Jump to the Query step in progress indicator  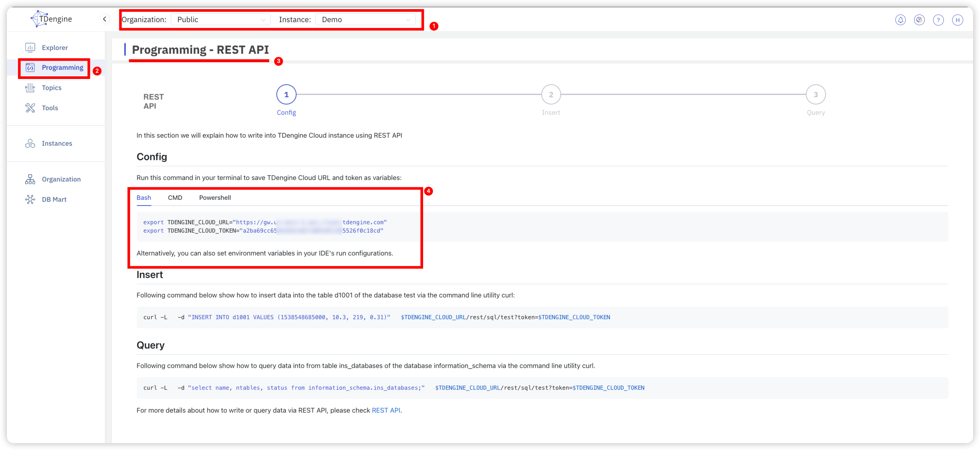pyautogui.click(x=815, y=94)
